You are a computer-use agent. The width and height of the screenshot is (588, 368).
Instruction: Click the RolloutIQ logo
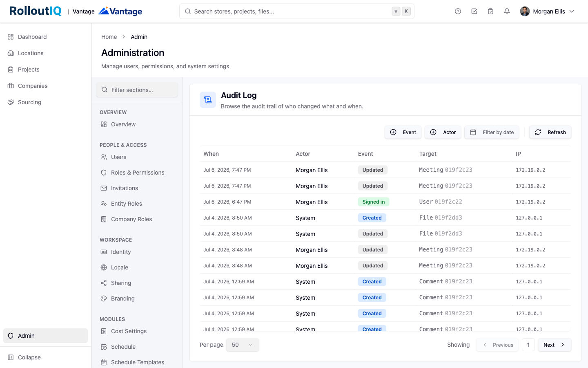(x=36, y=11)
